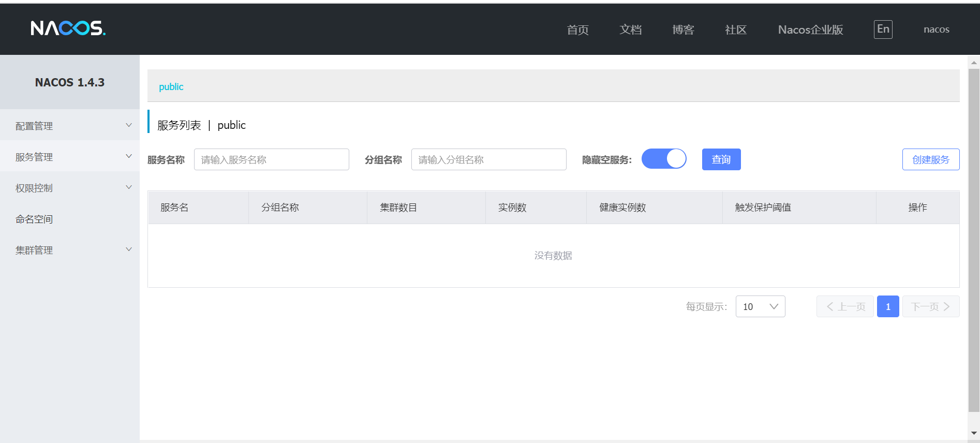Viewport: 980px width, 443px height.
Task: Click the 查询 button
Action: click(x=721, y=159)
